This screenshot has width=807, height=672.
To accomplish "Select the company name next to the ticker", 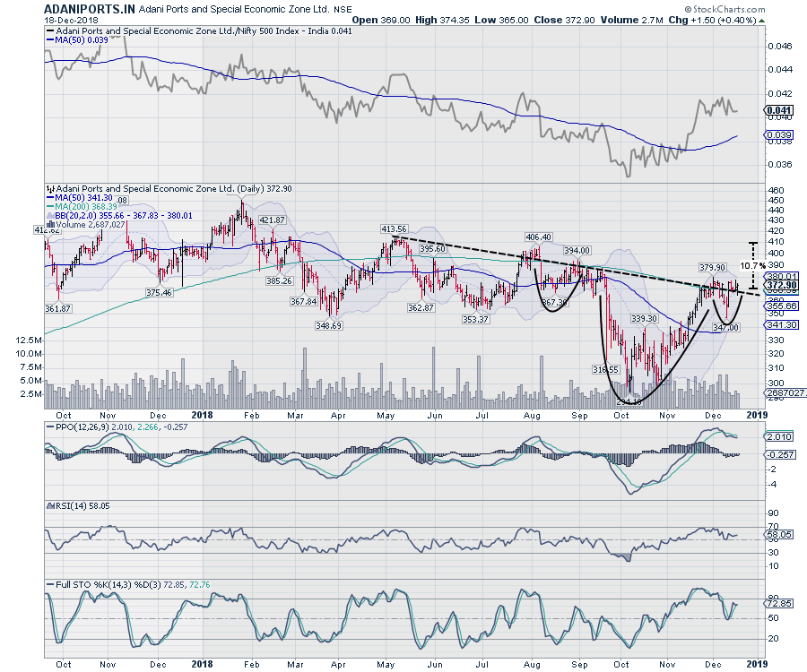I will (234, 9).
